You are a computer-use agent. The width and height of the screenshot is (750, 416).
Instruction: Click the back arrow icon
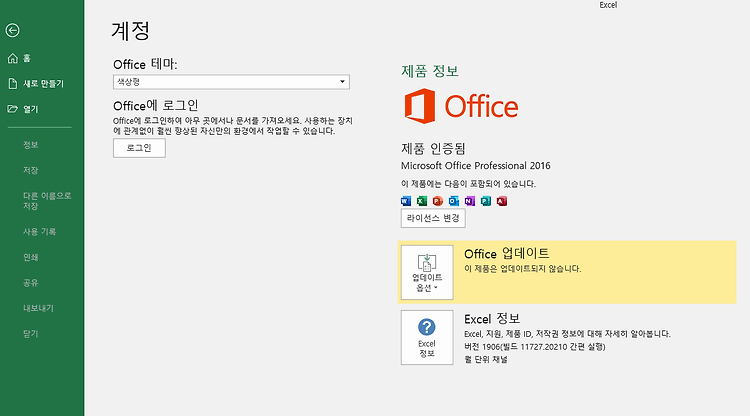[12, 31]
